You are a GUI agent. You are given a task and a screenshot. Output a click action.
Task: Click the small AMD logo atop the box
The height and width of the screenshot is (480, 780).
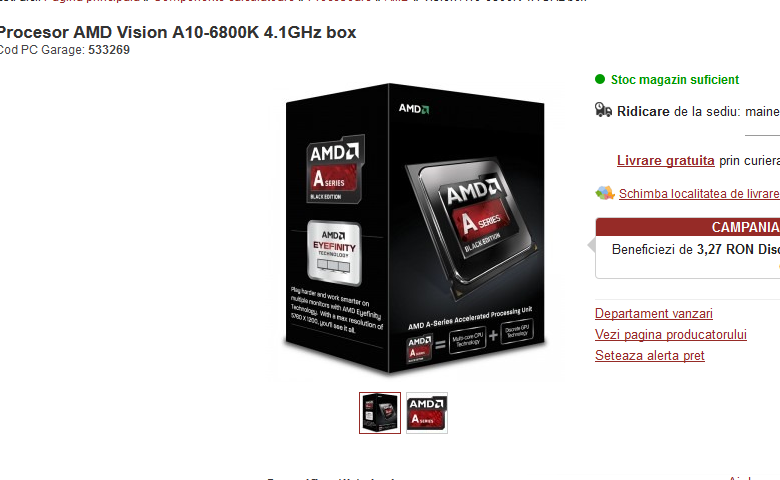[414, 108]
